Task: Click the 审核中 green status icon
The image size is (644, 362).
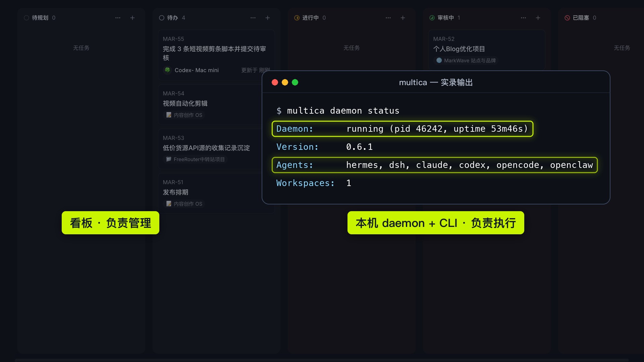Action: pos(432,18)
